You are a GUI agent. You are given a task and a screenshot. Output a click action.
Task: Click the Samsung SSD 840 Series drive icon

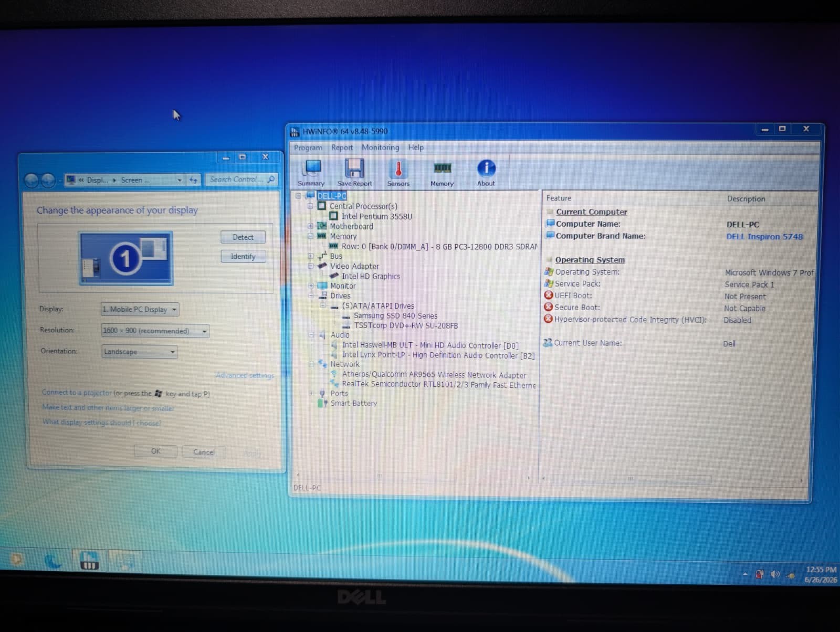346,316
